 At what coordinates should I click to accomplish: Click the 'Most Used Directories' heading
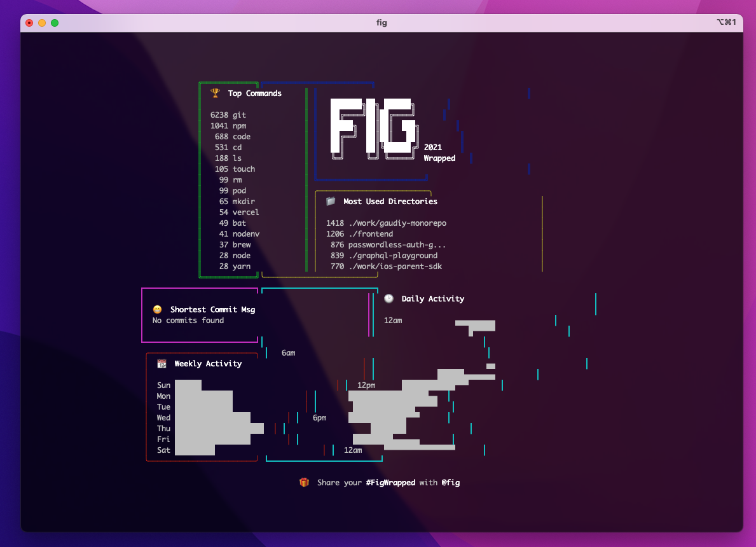click(x=390, y=201)
